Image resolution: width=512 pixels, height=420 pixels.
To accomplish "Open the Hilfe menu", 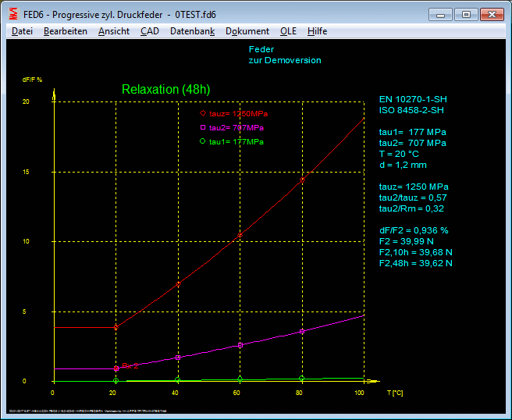I will point(317,31).
